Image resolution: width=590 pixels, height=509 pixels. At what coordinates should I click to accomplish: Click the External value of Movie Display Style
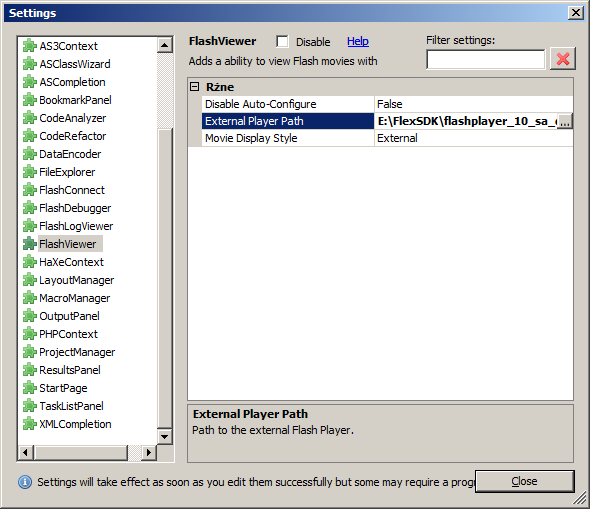click(x=397, y=138)
